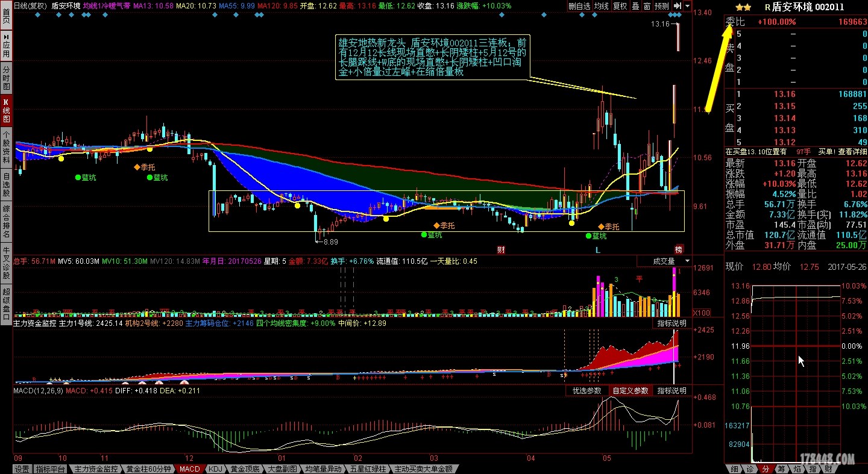Click the 均线1冷暖气带 indicator label

pyautogui.click(x=106, y=5)
